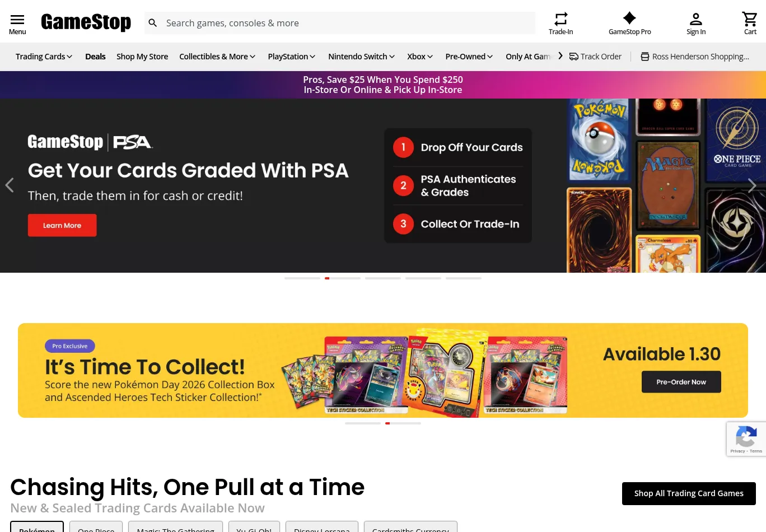
Task: Advance to next hero banner slide
Action: click(x=752, y=185)
